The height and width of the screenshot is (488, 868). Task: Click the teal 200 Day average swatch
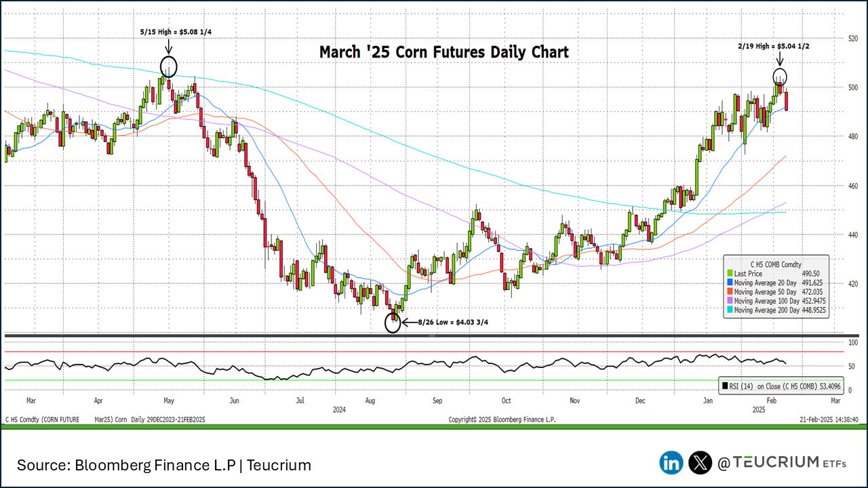[x=729, y=310]
